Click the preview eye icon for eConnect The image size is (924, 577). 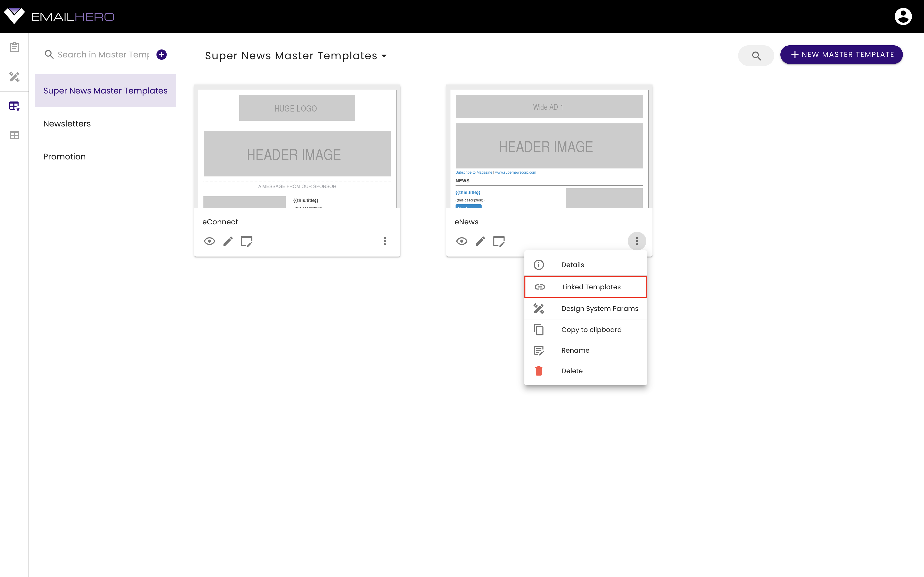point(210,241)
